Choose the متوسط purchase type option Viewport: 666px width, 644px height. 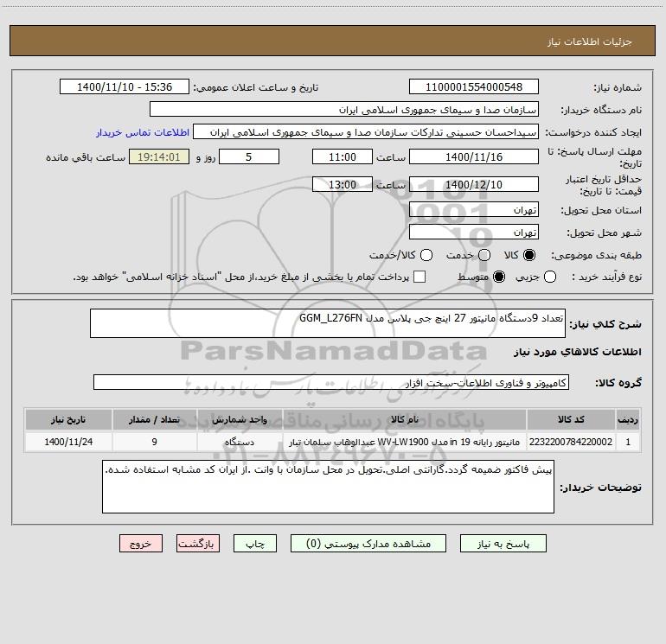(x=499, y=277)
